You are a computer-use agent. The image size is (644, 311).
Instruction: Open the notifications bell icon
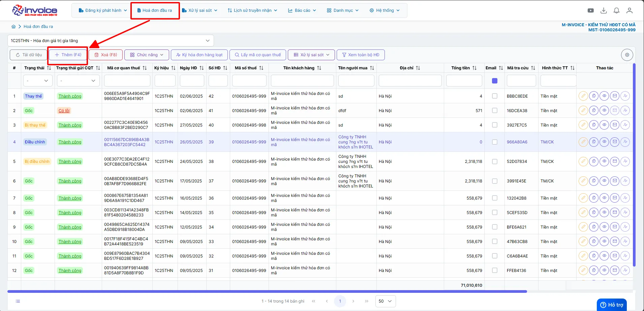pyautogui.click(x=616, y=10)
